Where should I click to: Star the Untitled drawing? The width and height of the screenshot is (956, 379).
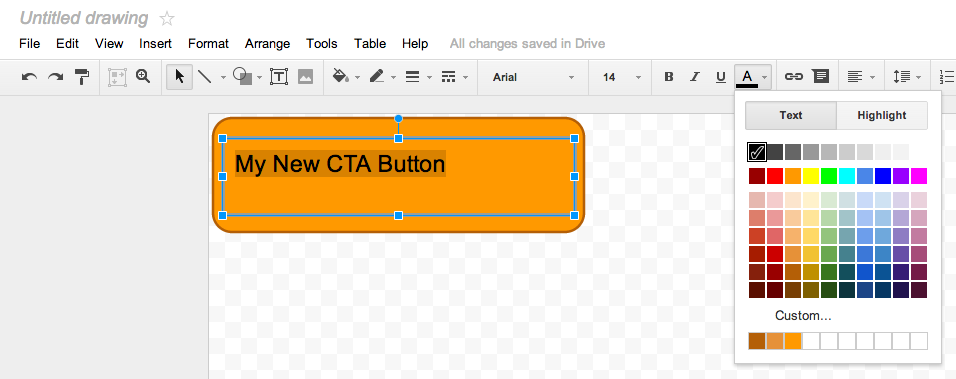[x=166, y=19]
